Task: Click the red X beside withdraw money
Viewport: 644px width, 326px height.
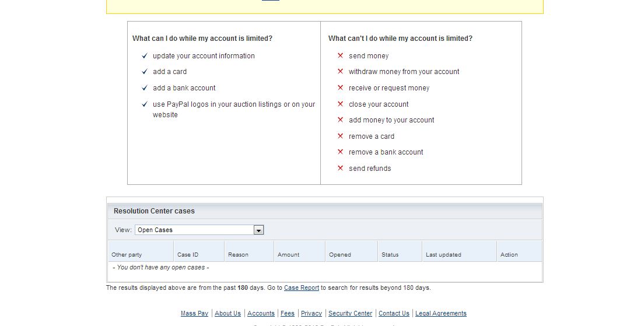Action: tap(340, 72)
